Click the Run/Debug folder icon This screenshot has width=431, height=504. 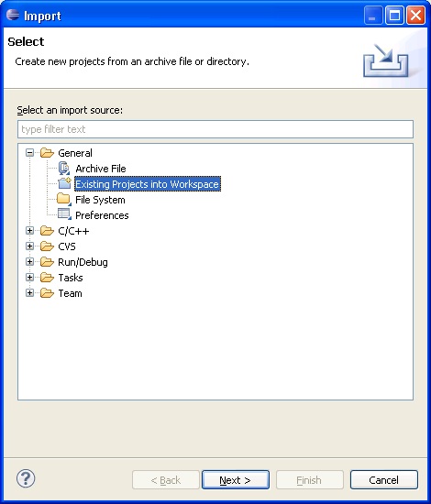pos(47,262)
